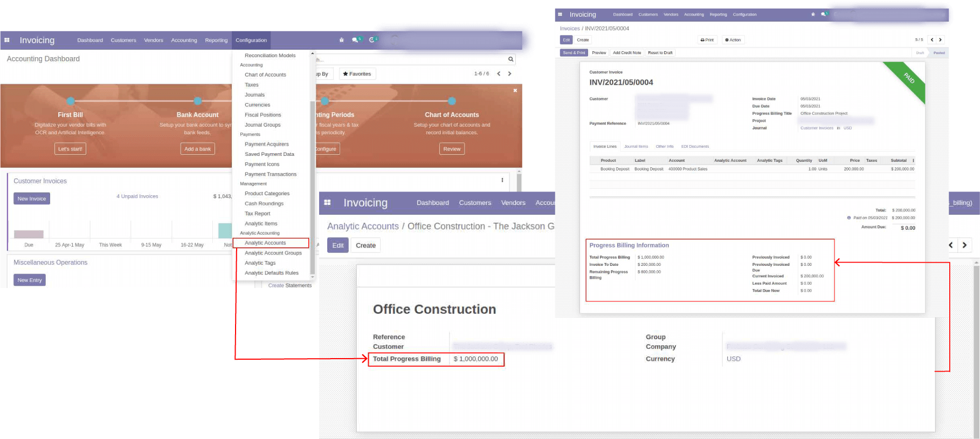The image size is (980, 439).
Task: Open the 4 Unpaid Invoices link
Action: pos(137,196)
